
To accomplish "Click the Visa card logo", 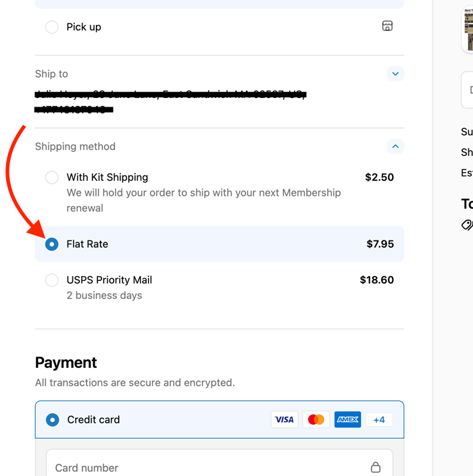I will coord(284,419).
